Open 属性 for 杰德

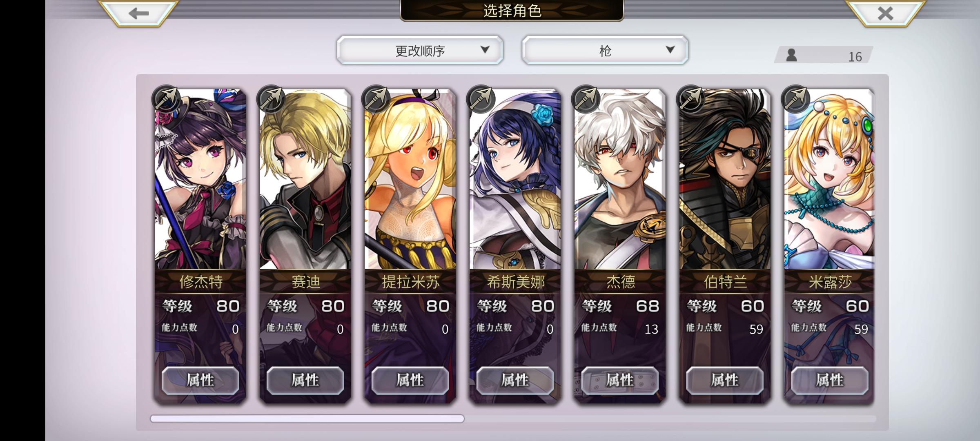pos(620,380)
